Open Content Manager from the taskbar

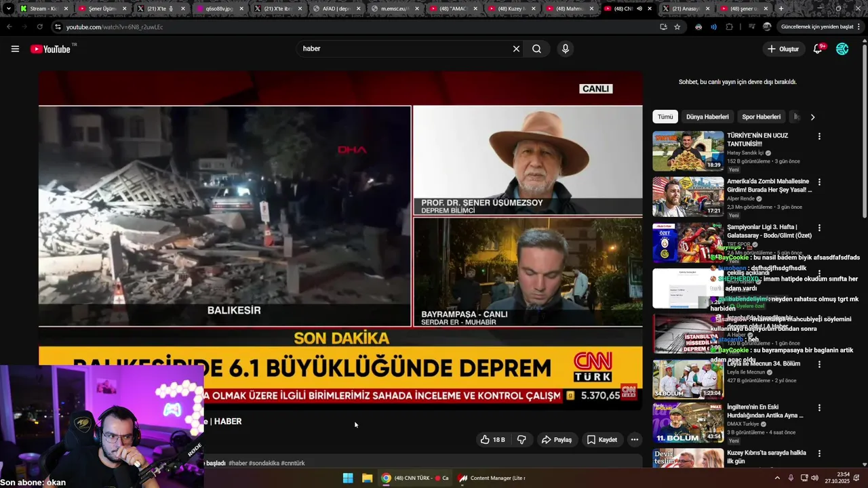(492, 478)
